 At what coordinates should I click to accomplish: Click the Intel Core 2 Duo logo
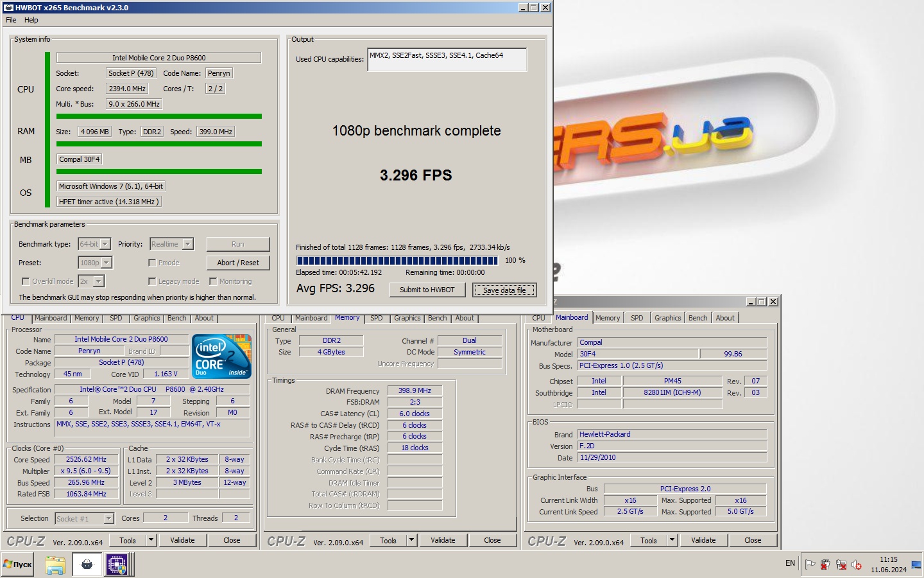222,356
